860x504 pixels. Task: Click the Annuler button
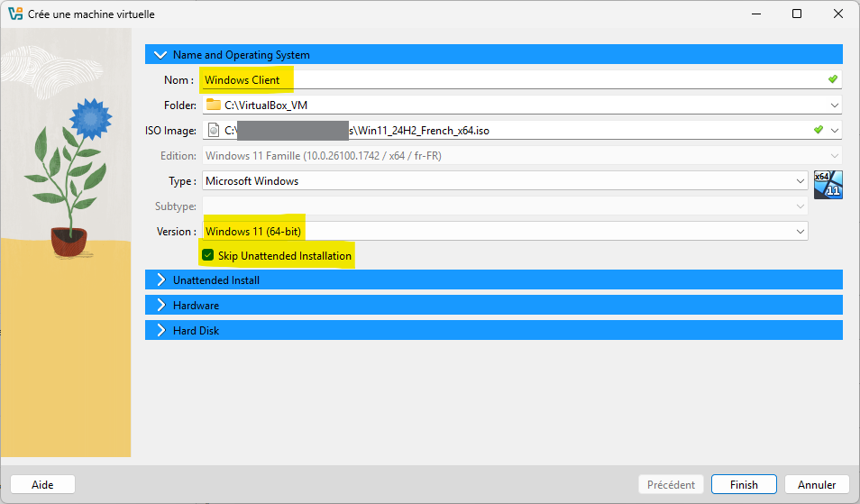[817, 484]
